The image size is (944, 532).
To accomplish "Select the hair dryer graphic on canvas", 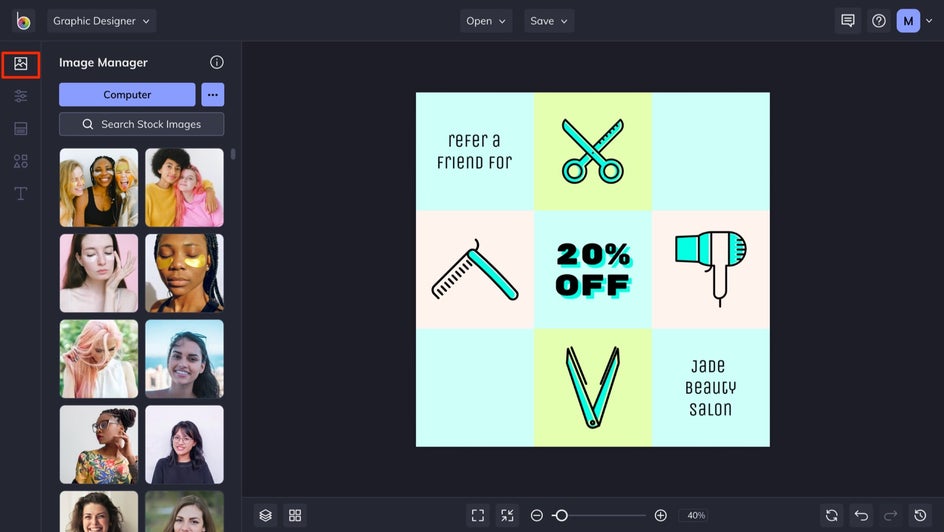I will (711, 268).
